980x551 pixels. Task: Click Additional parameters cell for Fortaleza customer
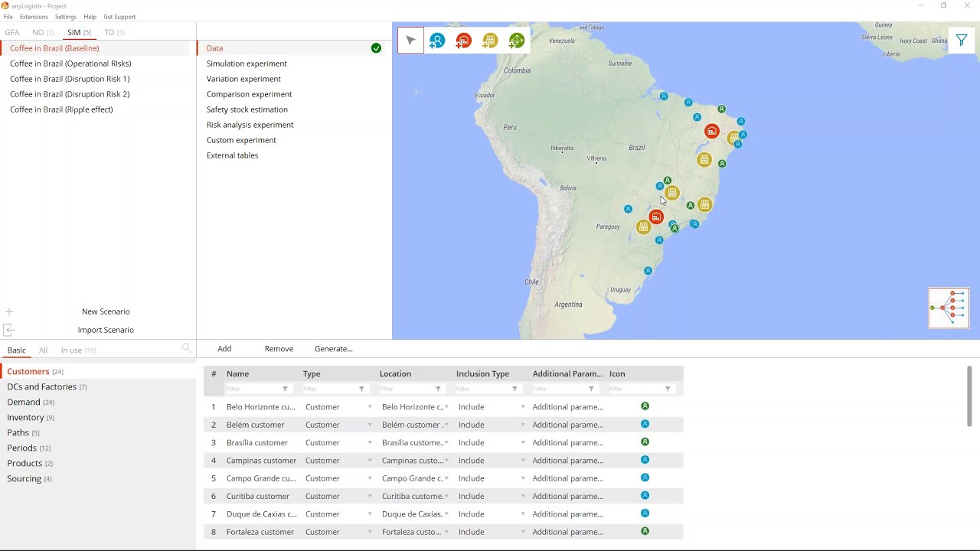tap(567, 532)
